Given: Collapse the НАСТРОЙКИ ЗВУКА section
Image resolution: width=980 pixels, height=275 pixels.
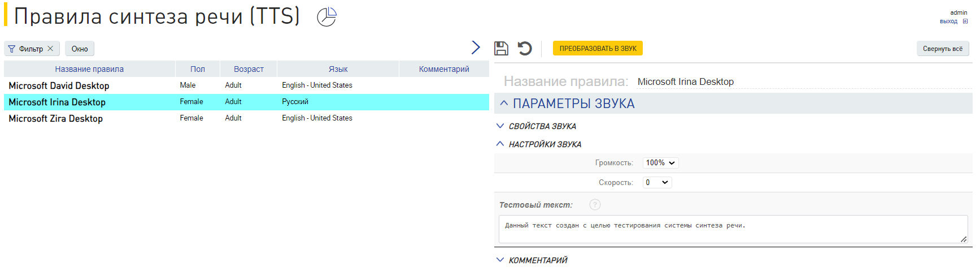Looking at the screenshot, I should click(x=500, y=144).
